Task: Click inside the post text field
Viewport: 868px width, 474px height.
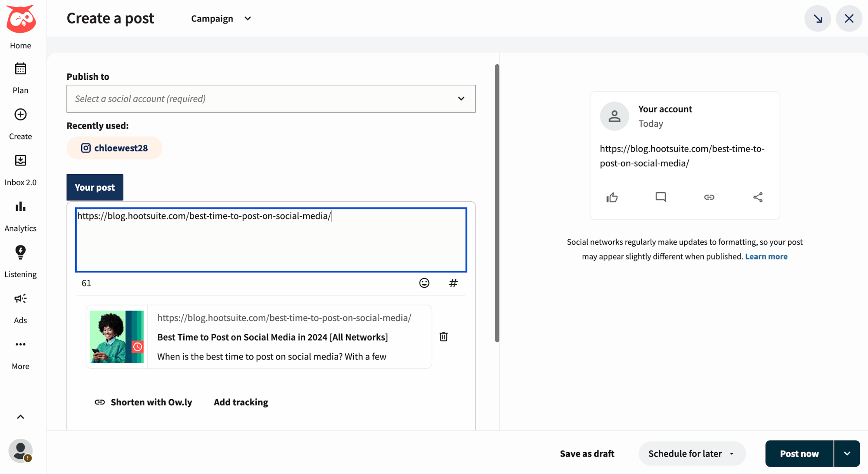Action: [271, 239]
